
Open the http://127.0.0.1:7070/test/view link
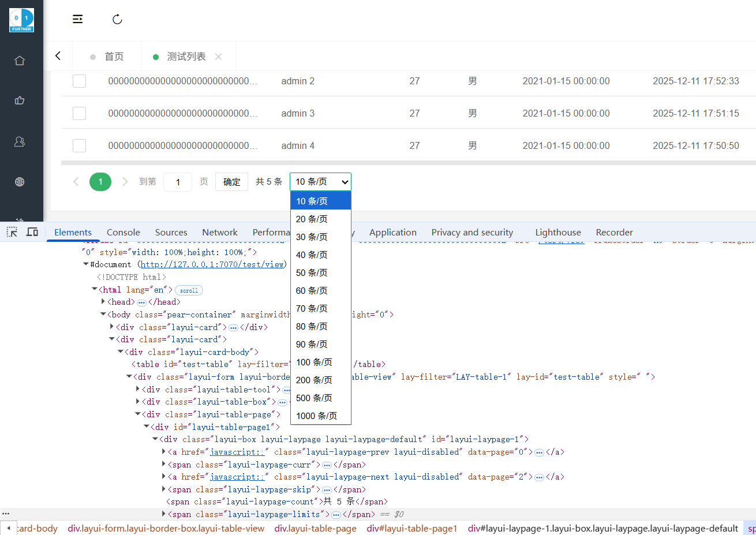coord(212,264)
